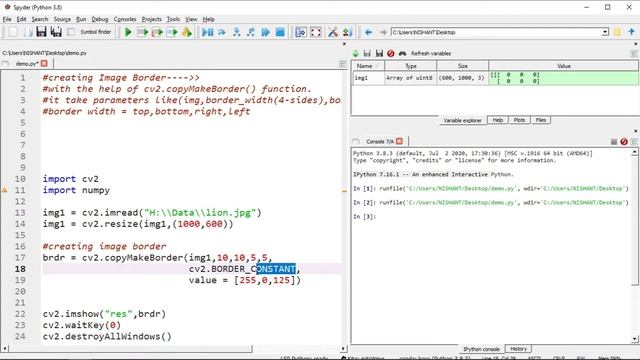Open the Projects menu
The height and width of the screenshot is (360, 640).
coord(151,19)
